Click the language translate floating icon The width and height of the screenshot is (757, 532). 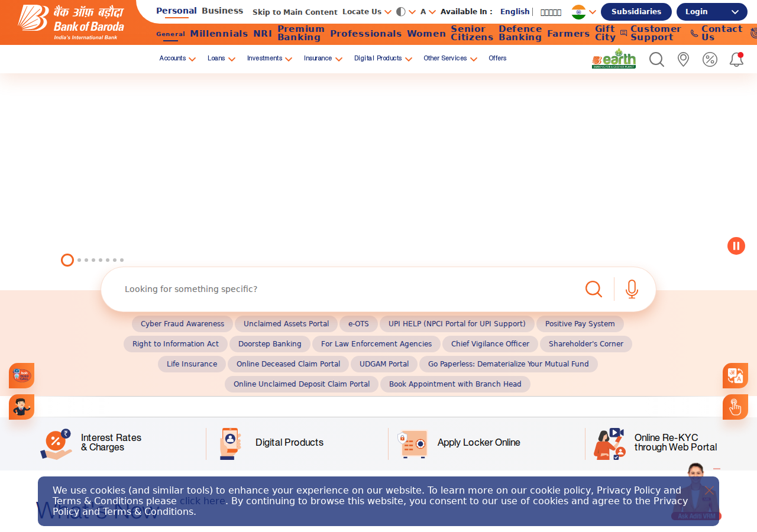[735, 375]
